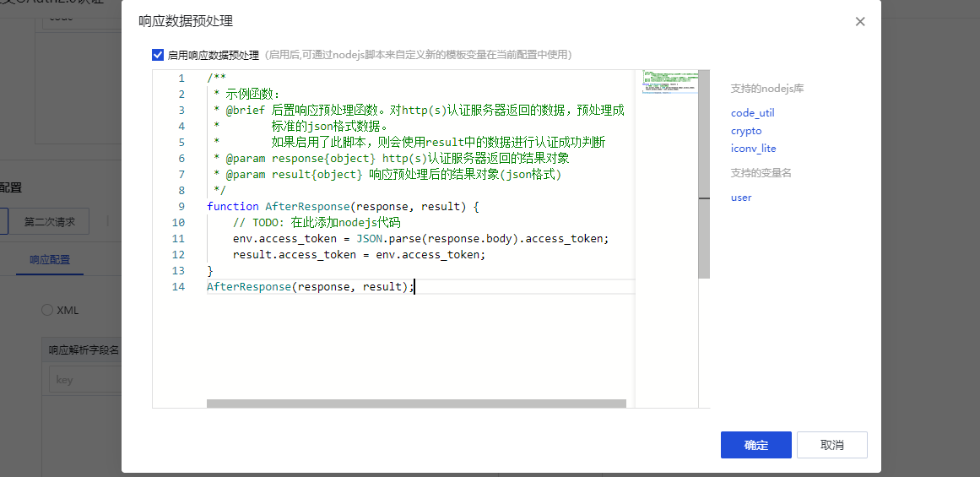This screenshot has height=477, width=980.
Task: Switch to the 第二次请求 tab
Action: [x=49, y=222]
